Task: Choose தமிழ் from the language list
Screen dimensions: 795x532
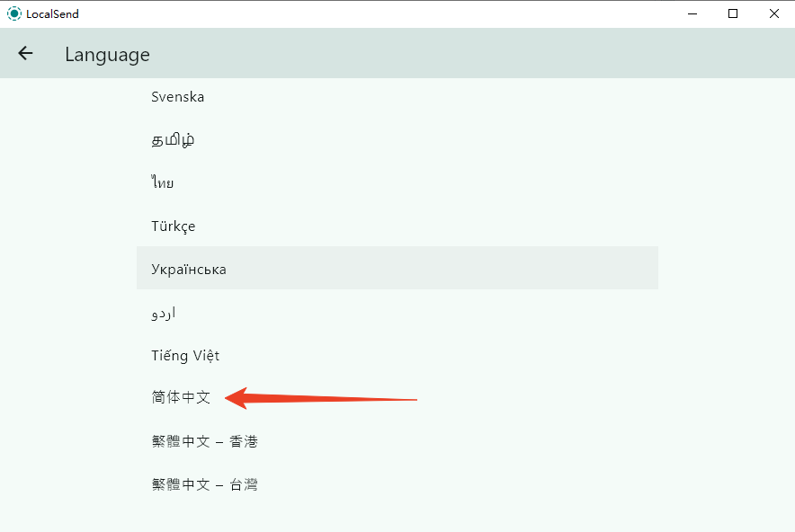Action: [171, 139]
